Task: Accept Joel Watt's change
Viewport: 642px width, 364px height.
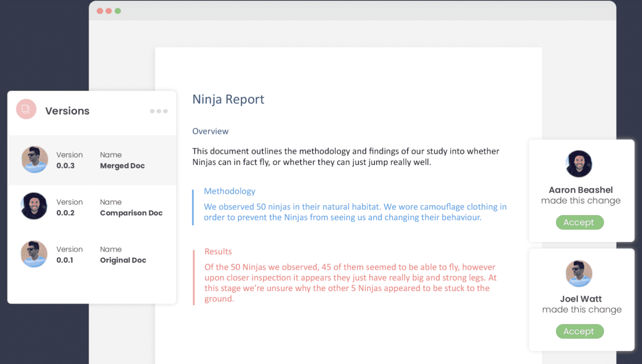Action: click(x=579, y=331)
